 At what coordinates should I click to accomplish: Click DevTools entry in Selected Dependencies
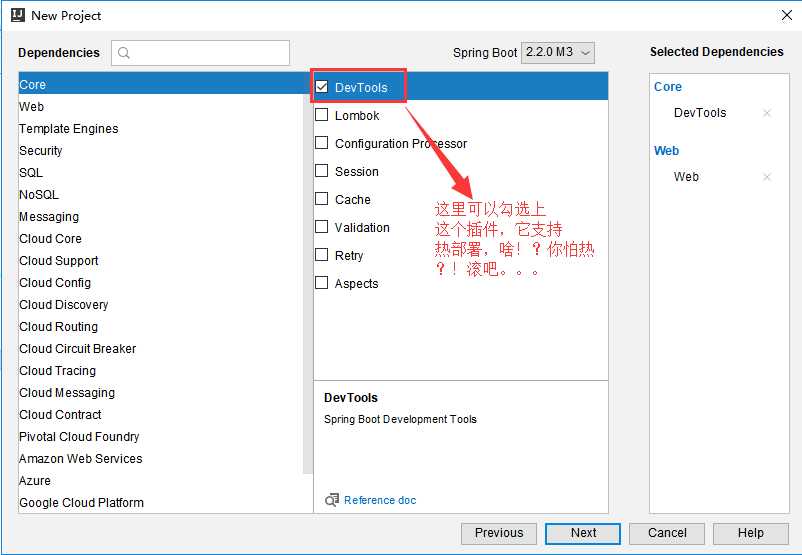point(700,113)
